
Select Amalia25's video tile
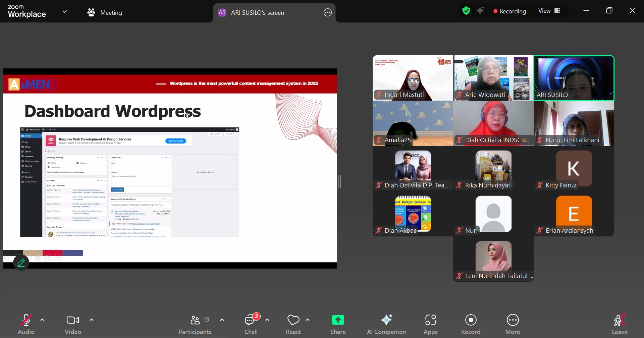point(413,123)
